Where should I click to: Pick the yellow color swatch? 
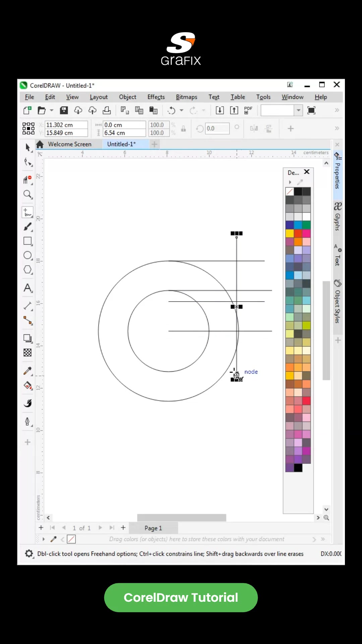click(290, 233)
